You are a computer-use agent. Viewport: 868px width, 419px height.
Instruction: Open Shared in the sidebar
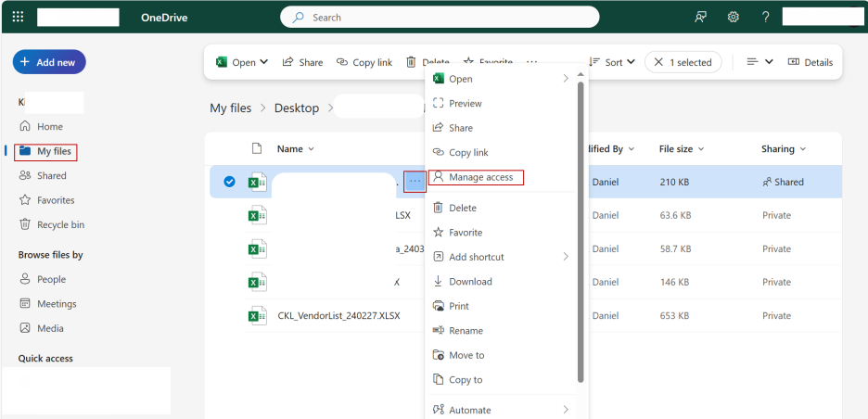click(43, 175)
